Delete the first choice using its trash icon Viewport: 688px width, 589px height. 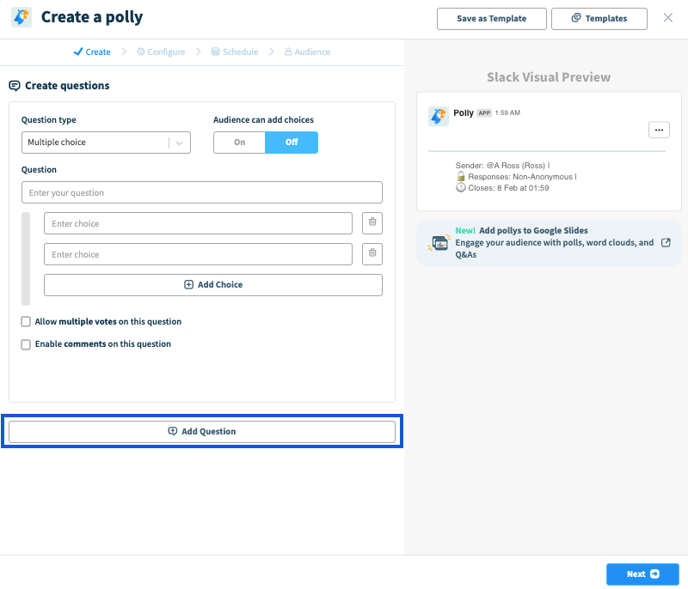point(372,223)
